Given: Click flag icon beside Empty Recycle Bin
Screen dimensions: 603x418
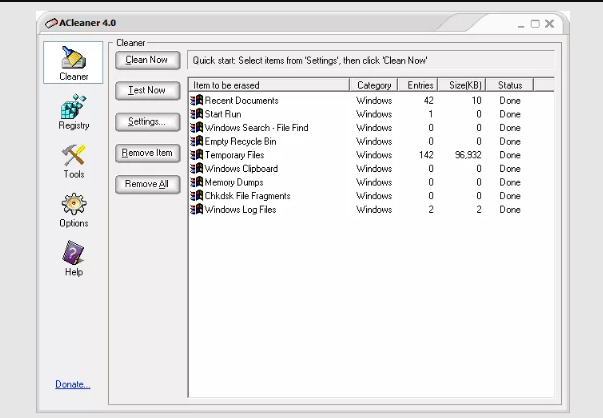Looking at the screenshot, I should click(197, 141).
